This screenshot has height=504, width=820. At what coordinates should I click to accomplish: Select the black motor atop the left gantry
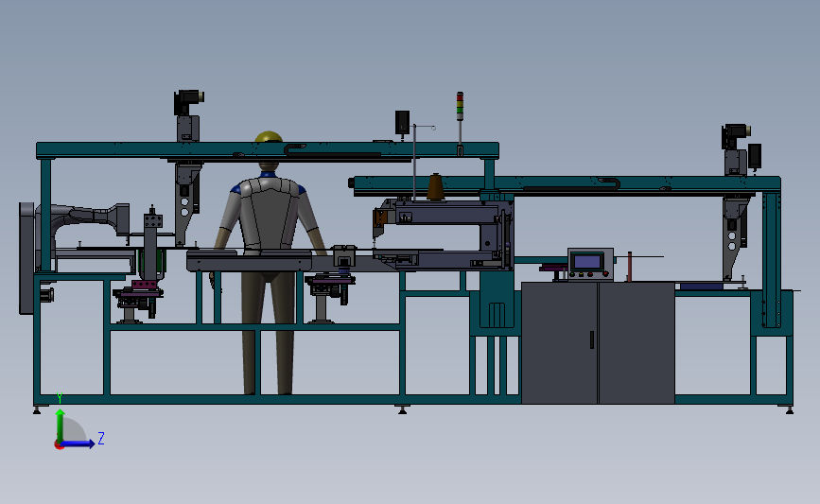pos(188,102)
